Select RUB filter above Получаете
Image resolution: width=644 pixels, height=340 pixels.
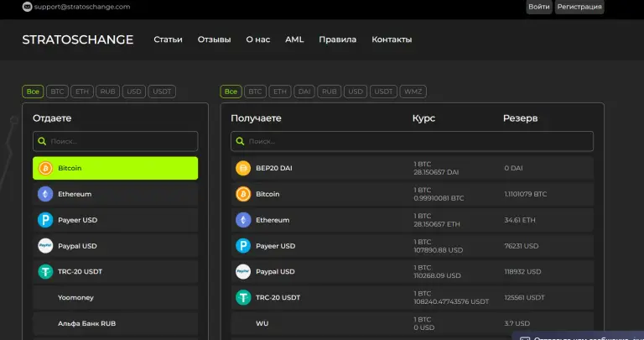click(x=330, y=92)
